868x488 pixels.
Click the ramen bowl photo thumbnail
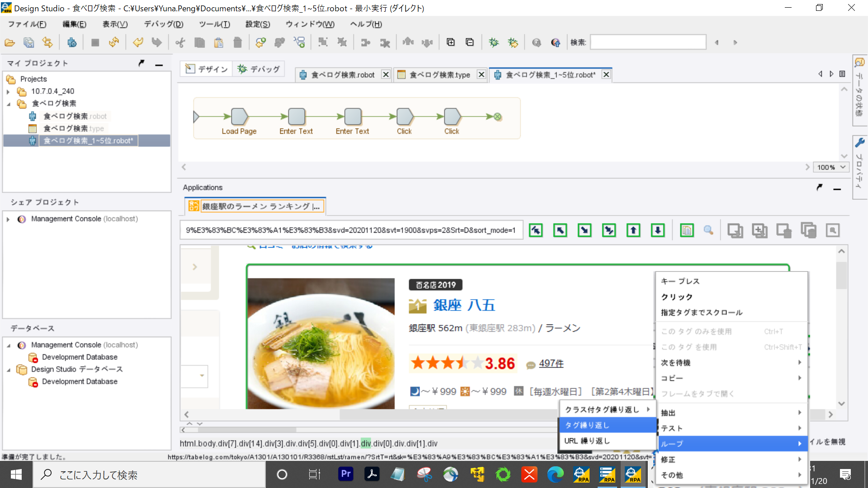[321, 343]
